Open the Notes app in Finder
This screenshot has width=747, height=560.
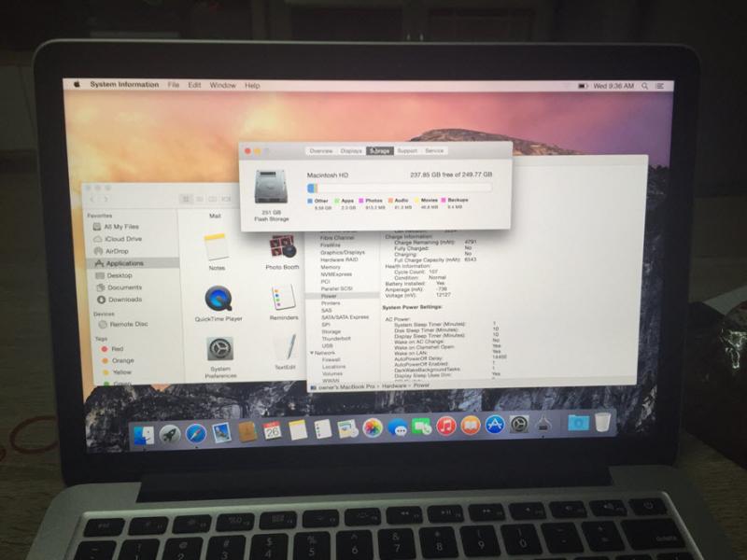(x=217, y=247)
